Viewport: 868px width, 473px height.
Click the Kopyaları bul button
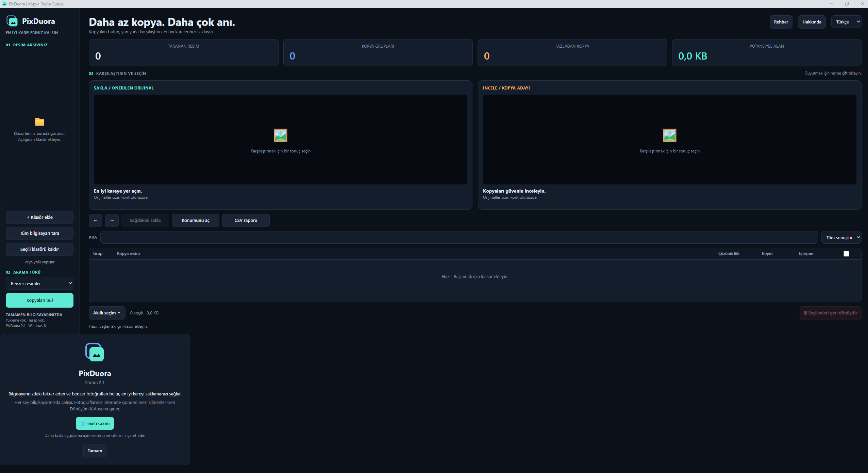point(39,300)
